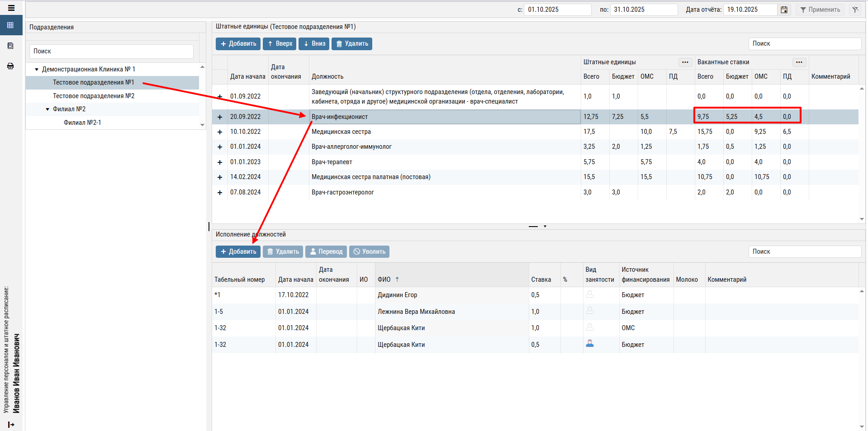Open the report date calendar picker
The image size is (868, 431).
(x=784, y=9)
